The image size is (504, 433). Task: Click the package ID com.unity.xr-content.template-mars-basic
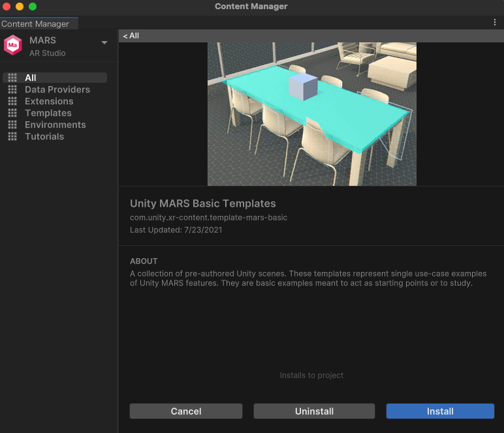coord(209,218)
